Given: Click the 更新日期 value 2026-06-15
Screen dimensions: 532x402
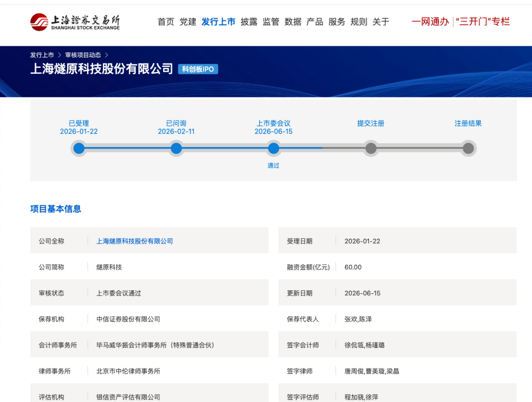Looking at the screenshot, I should [x=363, y=293].
